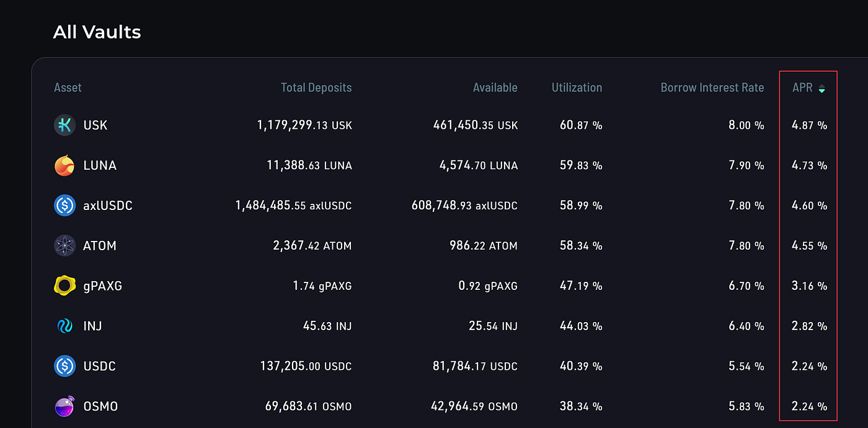Click the 60.87 % utilization value
868x428 pixels.
pos(581,125)
